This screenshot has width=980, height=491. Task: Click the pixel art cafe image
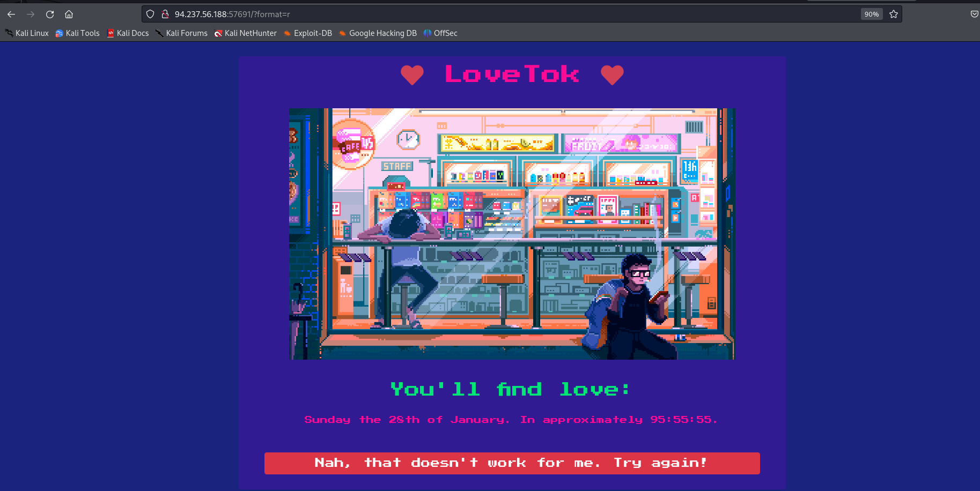pyautogui.click(x=512, y=234)
